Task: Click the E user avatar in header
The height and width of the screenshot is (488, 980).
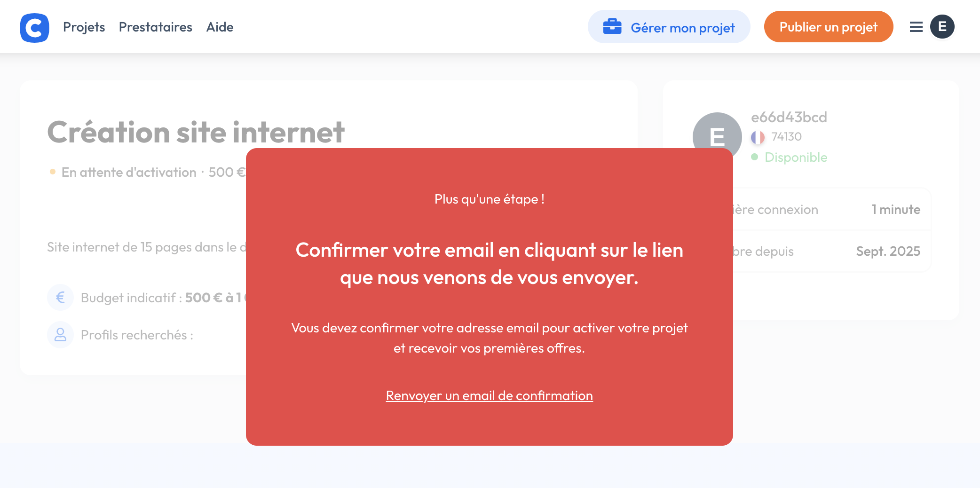Action: (942, 27)
